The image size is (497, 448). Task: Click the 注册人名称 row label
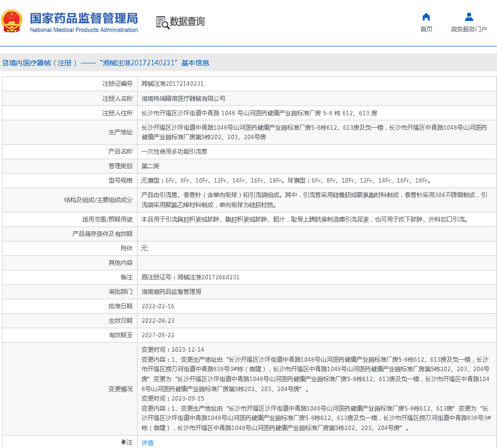[117, 99]
